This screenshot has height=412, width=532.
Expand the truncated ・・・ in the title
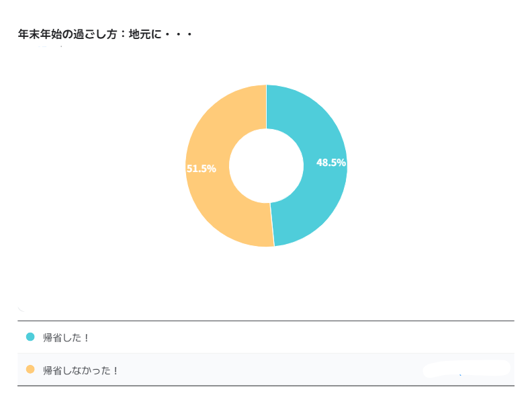179,34
